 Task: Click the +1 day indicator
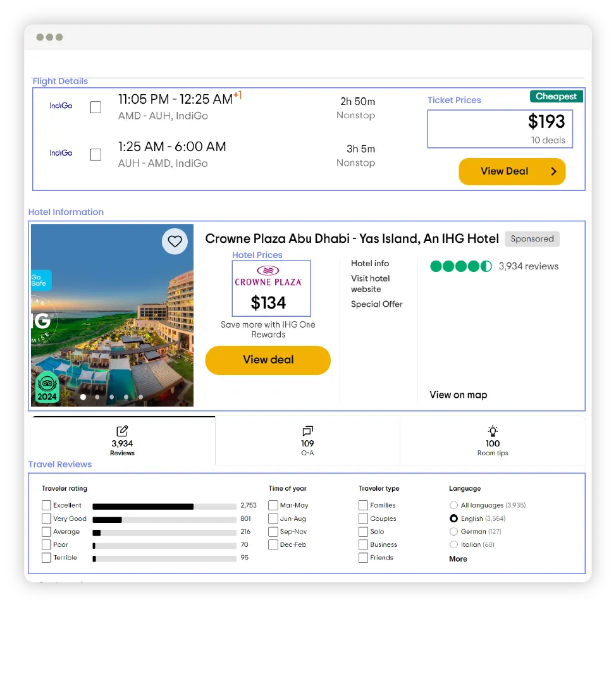[x=237, y=94]
